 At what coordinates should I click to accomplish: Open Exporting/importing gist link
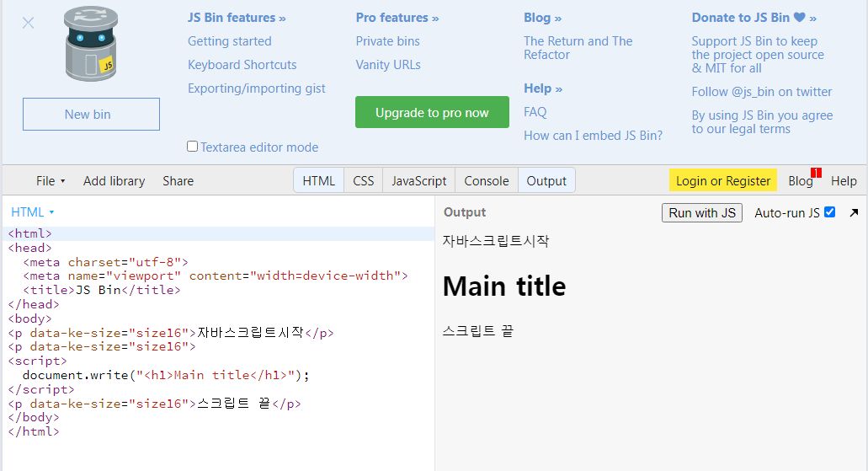click(x=256, y=88)
